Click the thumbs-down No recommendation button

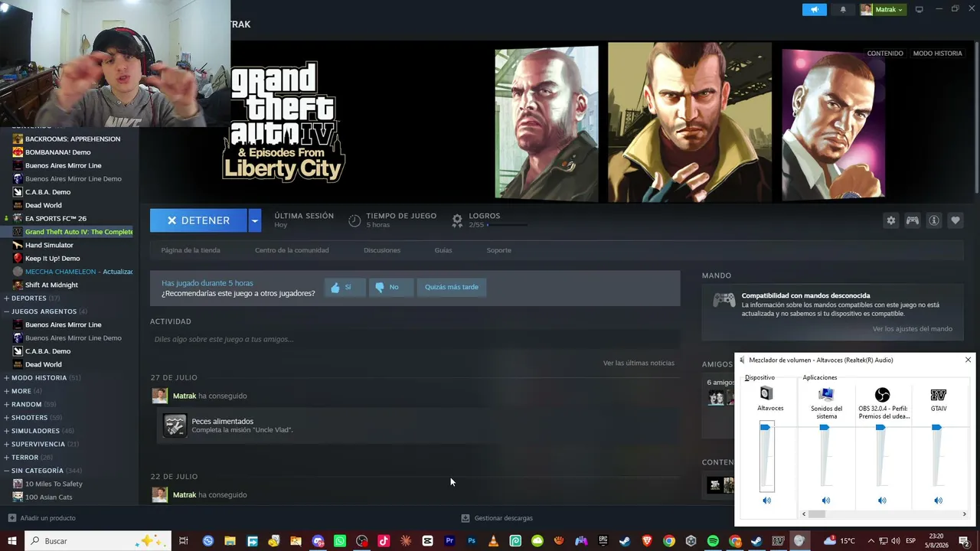coord(390,287)
